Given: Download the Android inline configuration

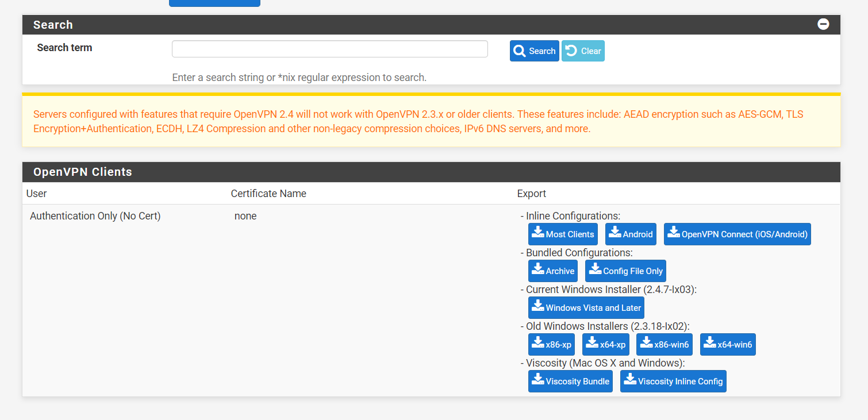Looking at the screenshot, I should click(631, 234).
